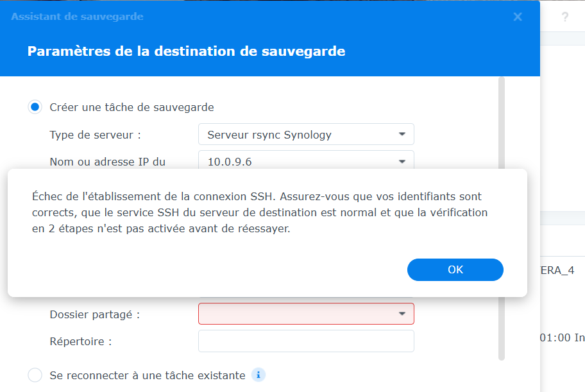
Task: Click the Paramètres de la destination heading
Action: pyautogui.click(x=186, y=51)
